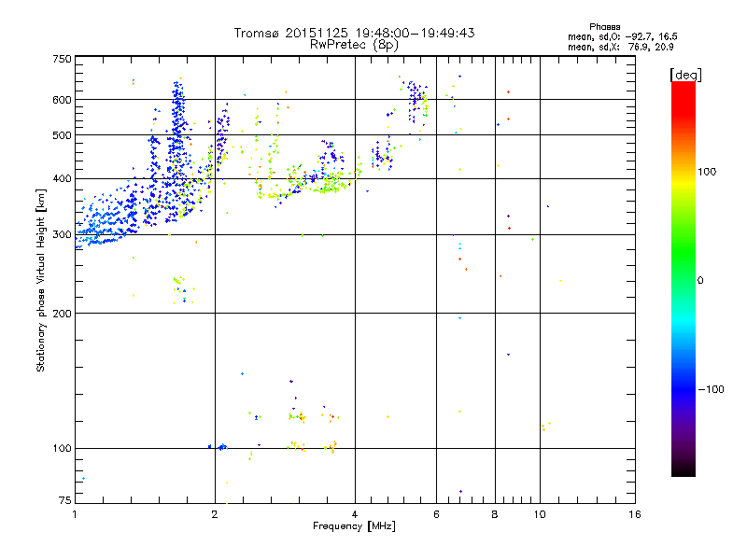Click y-axis tick label '200'
Image resolution: width=747 pixels, height=560 pixels.
62,314
